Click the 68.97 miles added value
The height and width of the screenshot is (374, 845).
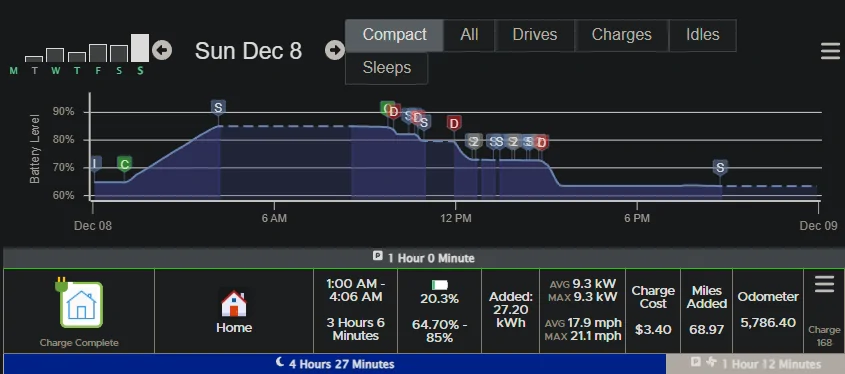[707, 329]
